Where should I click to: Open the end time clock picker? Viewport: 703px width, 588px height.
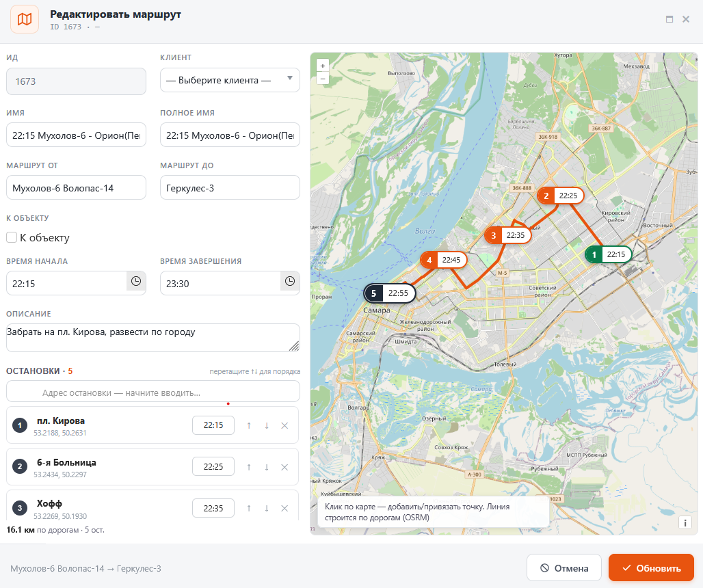290,282
